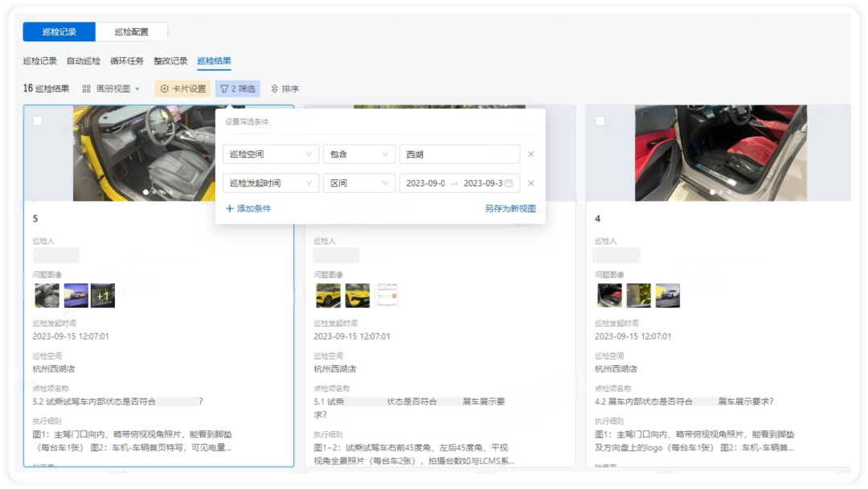Open the 画册视图 grid view icon
The width and height of the screenshot is (868, 489).
coord(86,88)
